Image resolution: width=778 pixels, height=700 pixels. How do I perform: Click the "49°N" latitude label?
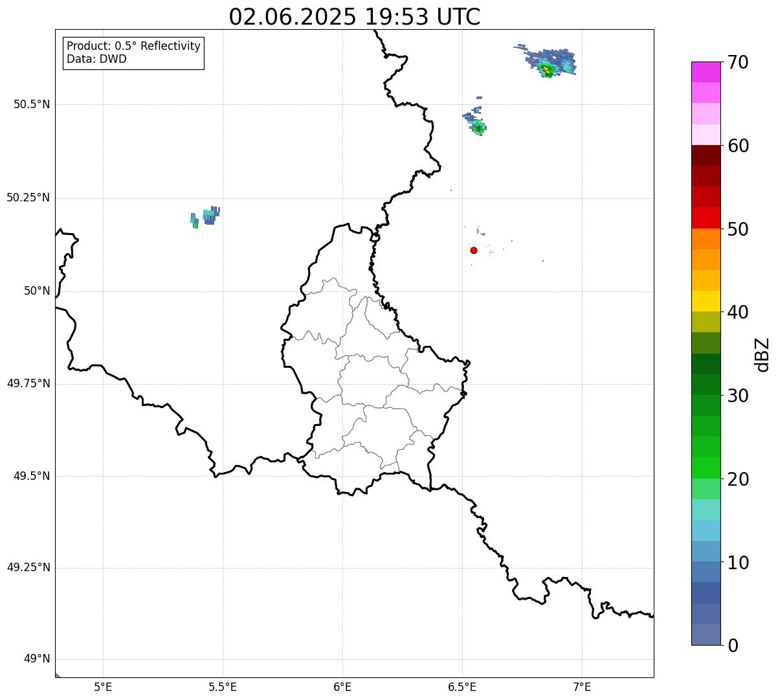tap(37, 659)
